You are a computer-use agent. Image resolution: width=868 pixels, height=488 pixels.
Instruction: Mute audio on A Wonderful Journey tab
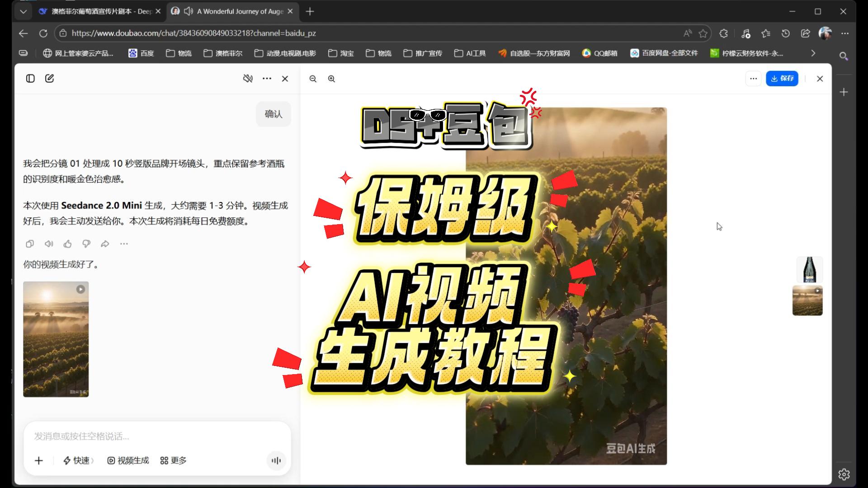[189, 11]
